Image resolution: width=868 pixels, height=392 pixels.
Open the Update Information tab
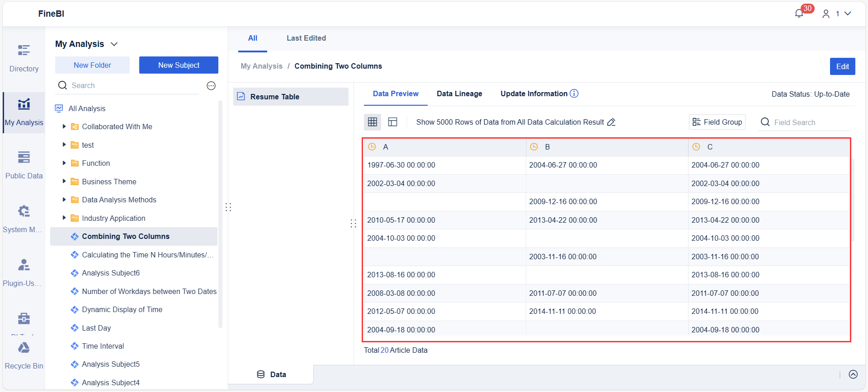tap(534, 93)
